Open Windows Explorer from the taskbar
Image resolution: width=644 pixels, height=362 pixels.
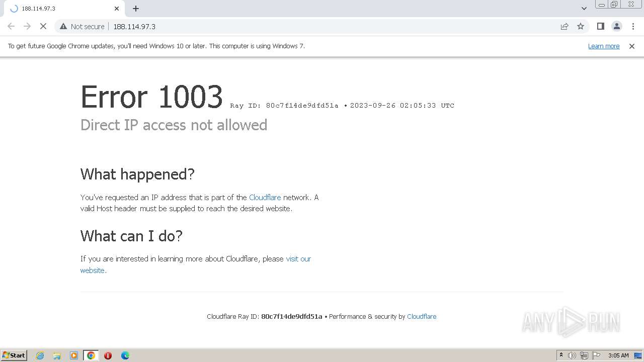pyautogui.click(x=57, y=355)
